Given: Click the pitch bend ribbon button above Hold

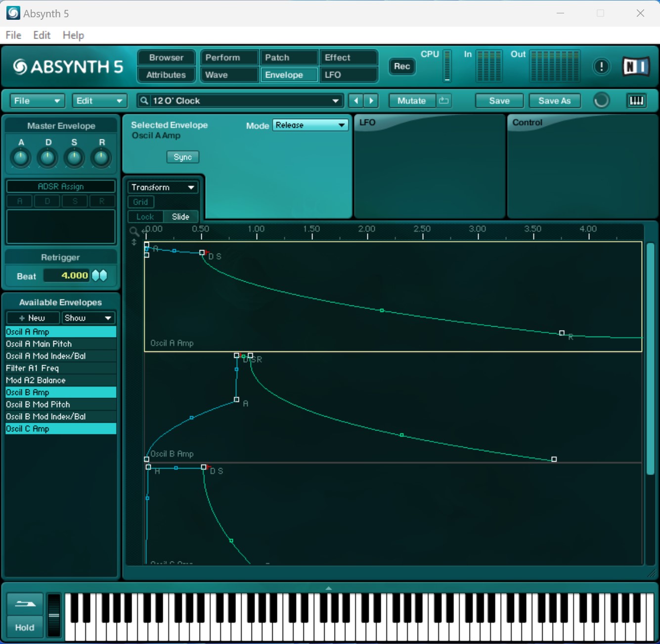Looking at the screenshot, I should click(x=25, y=604).
